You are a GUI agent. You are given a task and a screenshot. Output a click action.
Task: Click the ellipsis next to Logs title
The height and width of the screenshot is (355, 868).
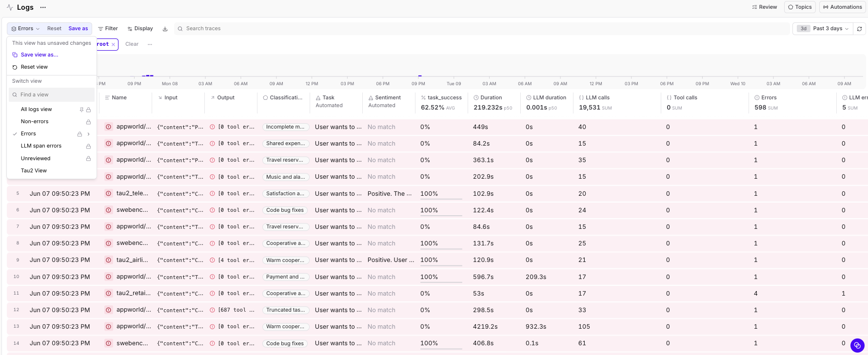click(43, 7)
